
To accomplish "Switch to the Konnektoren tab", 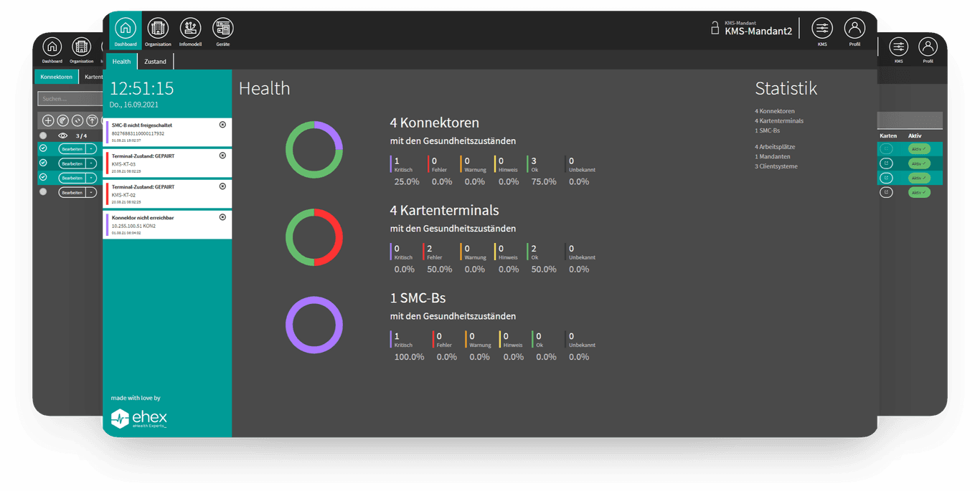I will pos(56,76).
